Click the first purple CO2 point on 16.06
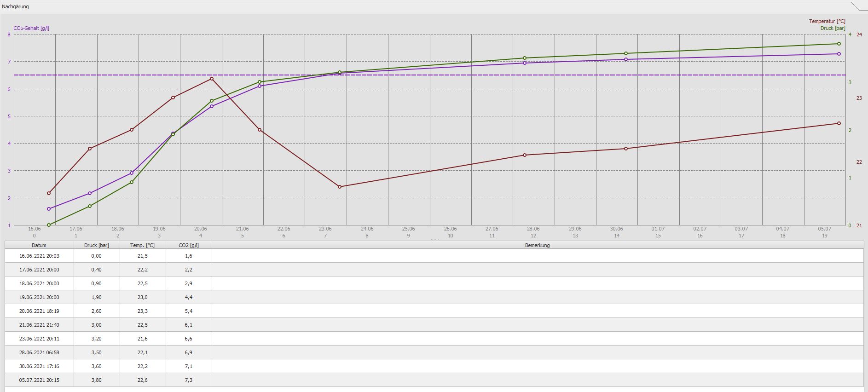Image resolution: width=868 pixels, height=392 pixels. (49, 209)
